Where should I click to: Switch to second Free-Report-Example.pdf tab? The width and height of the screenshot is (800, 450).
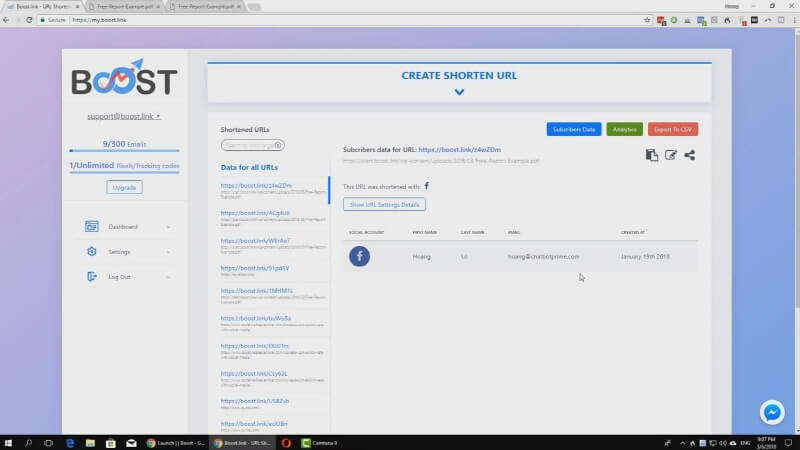click(206, 7)
